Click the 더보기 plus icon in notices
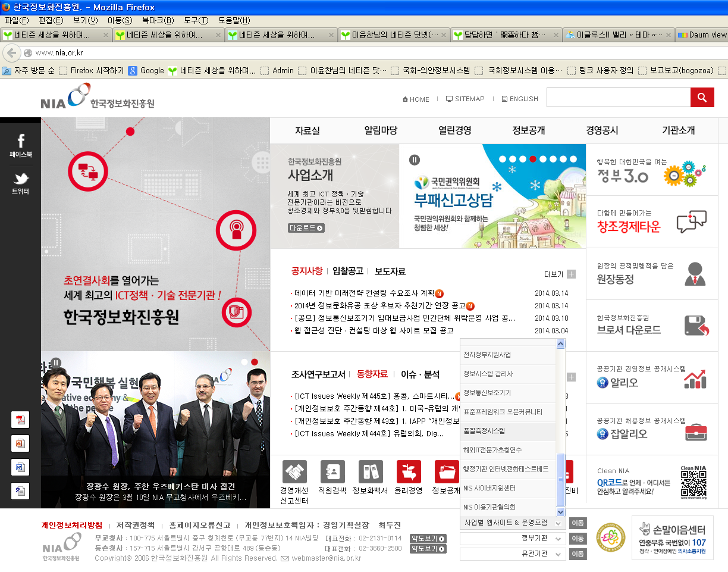728x572 pixels. (571, 274)
